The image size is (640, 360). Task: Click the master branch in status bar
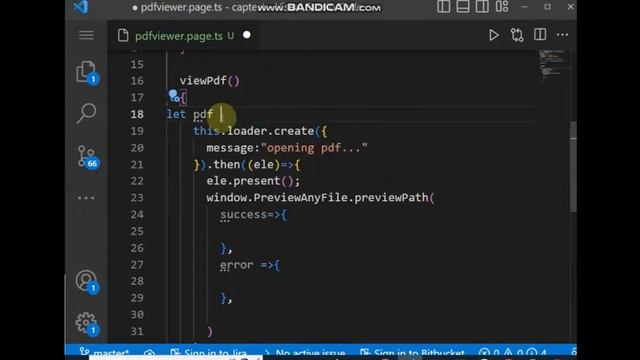[x=105, y=353]
